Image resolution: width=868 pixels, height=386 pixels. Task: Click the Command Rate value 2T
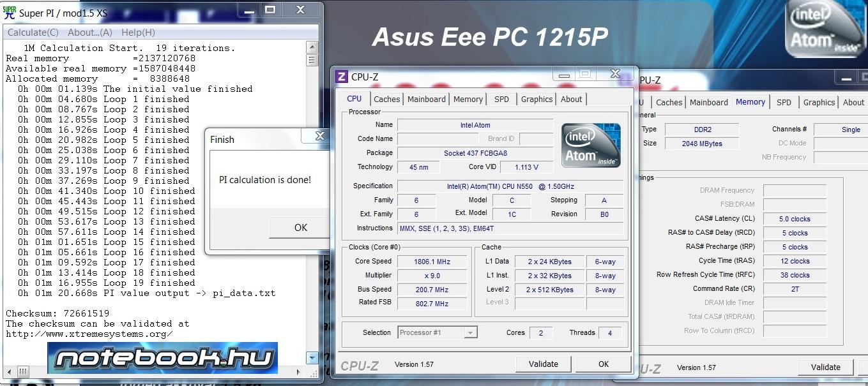click(x=795, y=289)
